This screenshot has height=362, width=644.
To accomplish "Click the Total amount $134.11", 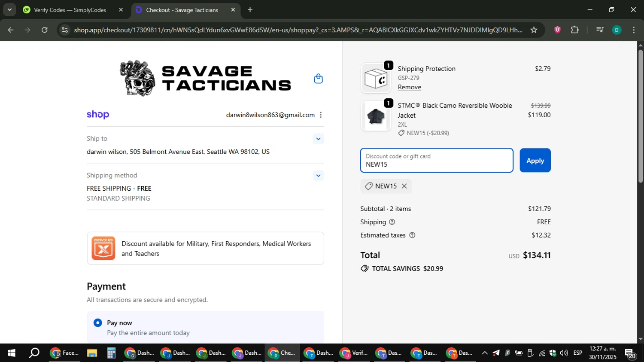I will [x=537, y=256].
